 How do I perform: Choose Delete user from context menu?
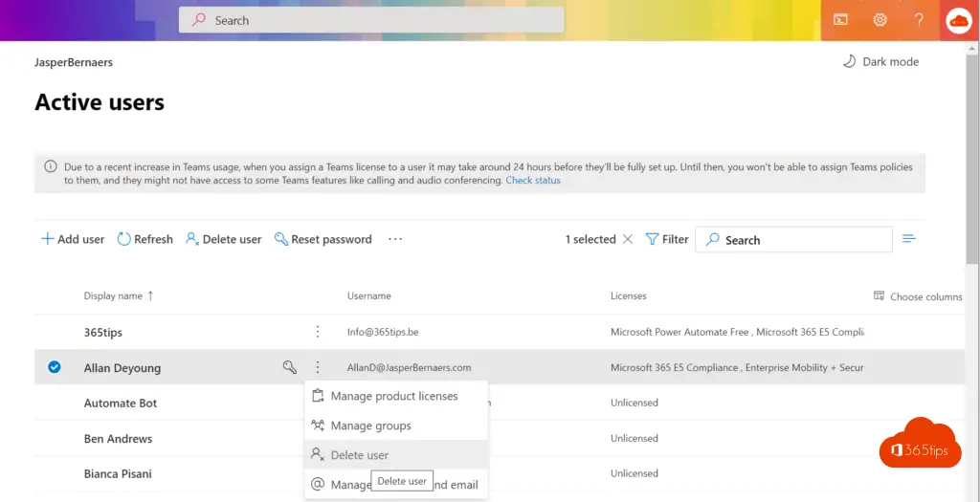pos(360,455)
